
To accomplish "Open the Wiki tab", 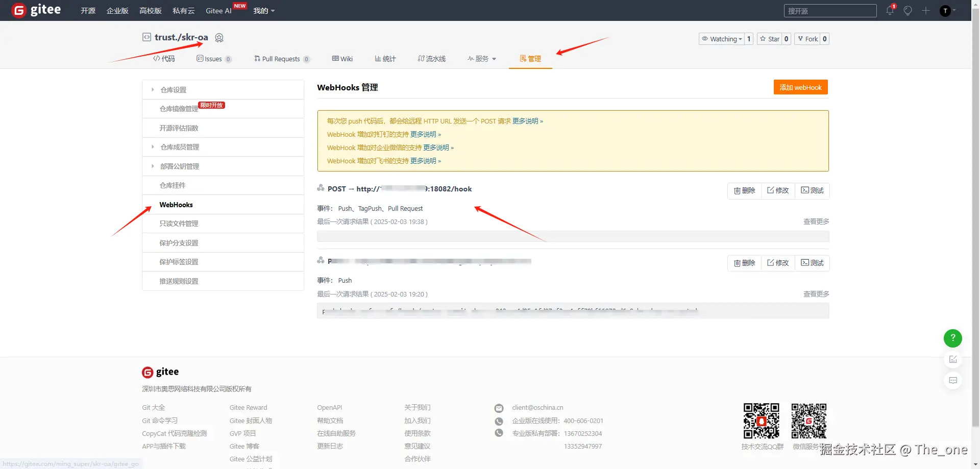I will pyautogui.click(x=342, y=59).
